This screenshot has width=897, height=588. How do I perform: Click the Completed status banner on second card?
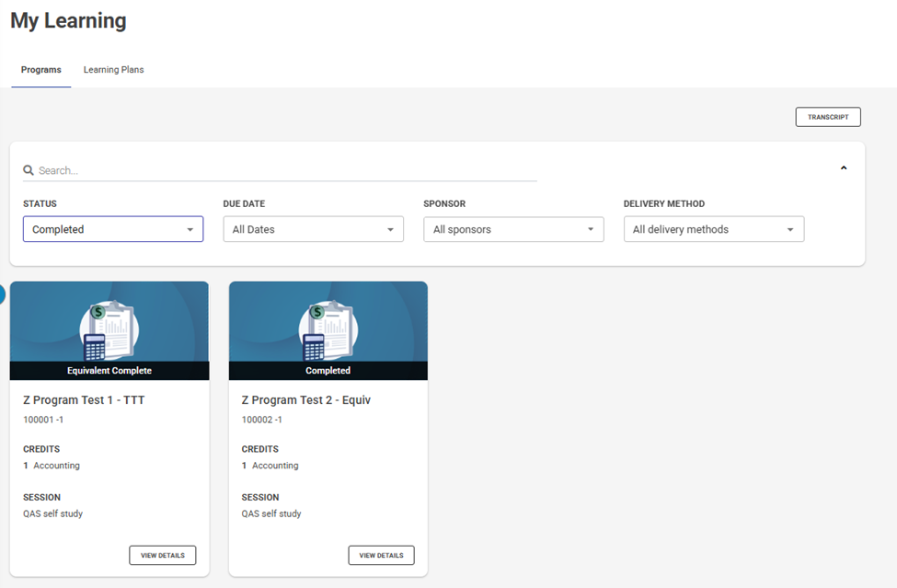[328, 371]
